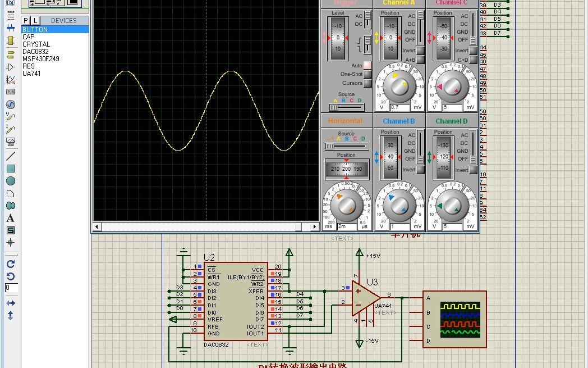
Task: Toggle Channel B Invert button
Action: 420,170
